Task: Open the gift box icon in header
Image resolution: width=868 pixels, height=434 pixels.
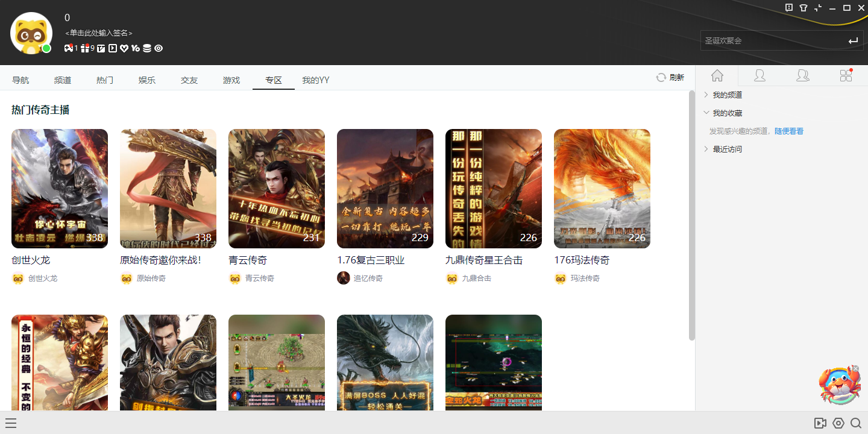Action: point(86,48)
